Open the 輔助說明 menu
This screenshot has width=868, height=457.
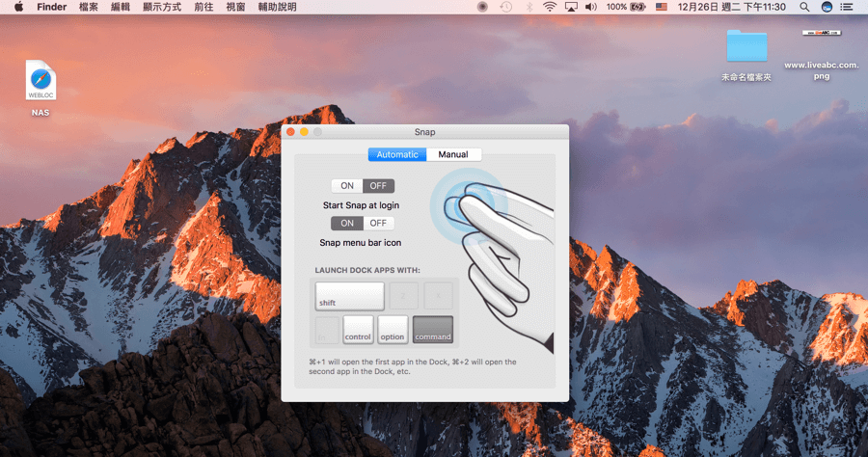click(x=278, y=7)
